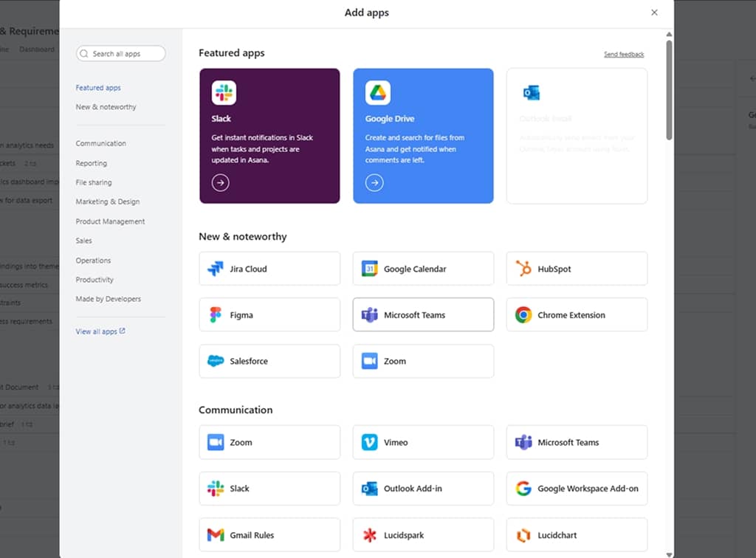Click the Slack icon in Featured apps card
This screenshot has height=558, width=756.
[x=224, y=92]
